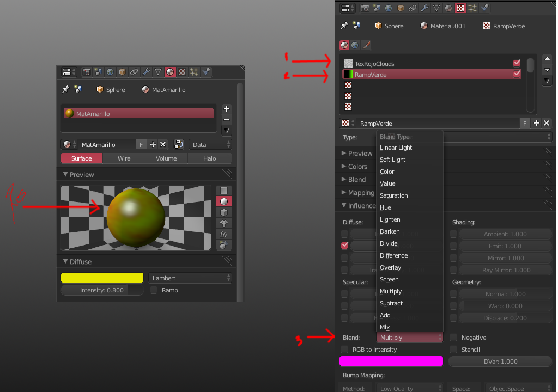The image size is (558, 392).
Task: Remove material slot minus button
Action: point(227,120)
